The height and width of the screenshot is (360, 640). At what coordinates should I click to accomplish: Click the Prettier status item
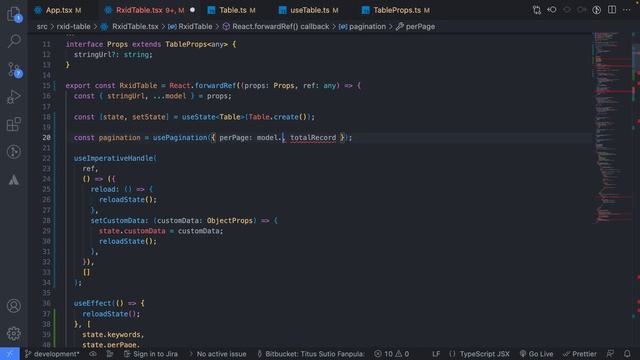(580, 354)
